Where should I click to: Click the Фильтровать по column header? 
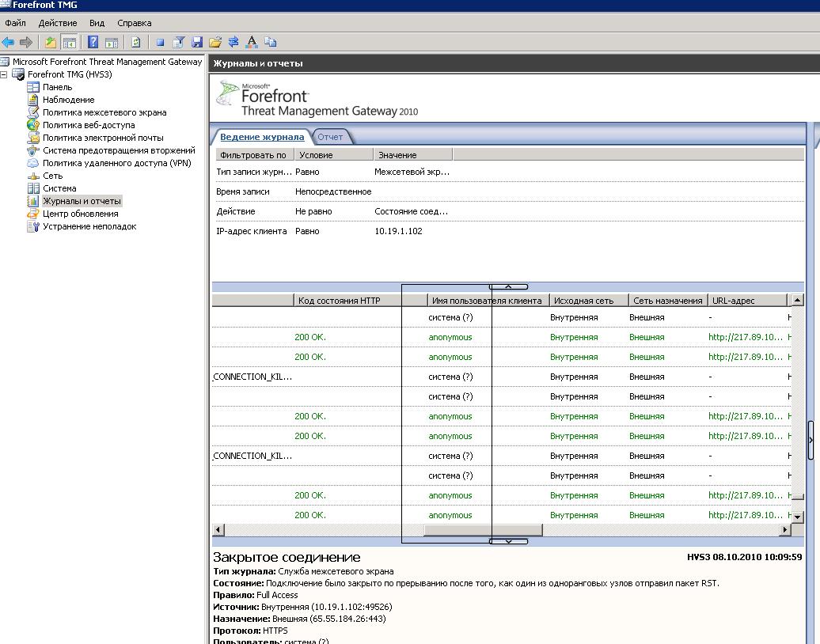point(255,155)
